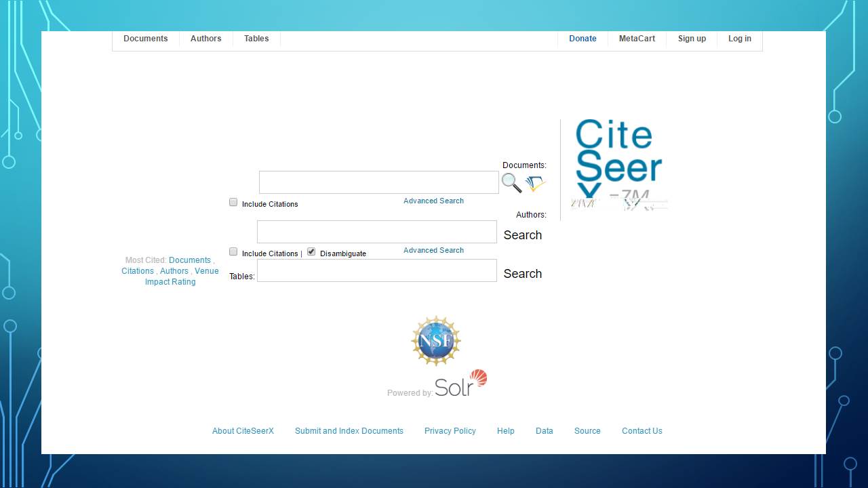This screenshot has width=868, height=488.
Task: Enable Include Citations under Authors search
Action: 233,251
